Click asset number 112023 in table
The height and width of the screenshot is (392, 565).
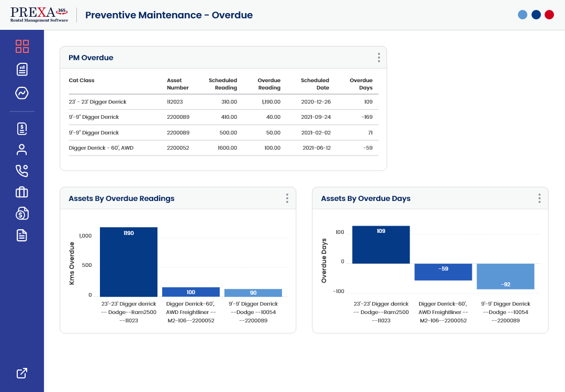click(175, 102)
